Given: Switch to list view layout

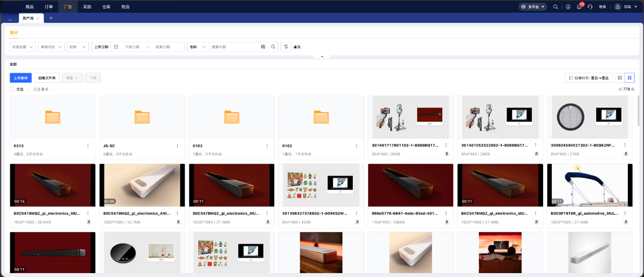Looking at the screenshot, I should tap(620, 78).
